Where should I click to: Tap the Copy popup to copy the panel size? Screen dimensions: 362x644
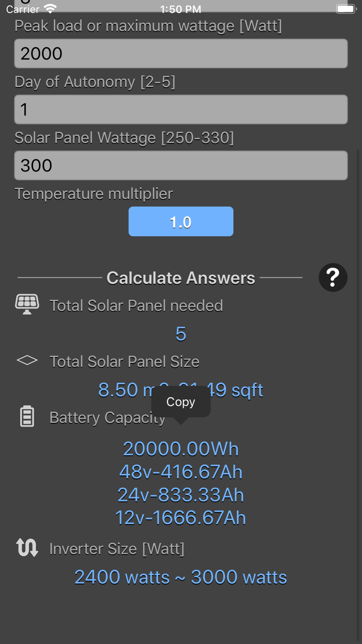click(180, 401)
